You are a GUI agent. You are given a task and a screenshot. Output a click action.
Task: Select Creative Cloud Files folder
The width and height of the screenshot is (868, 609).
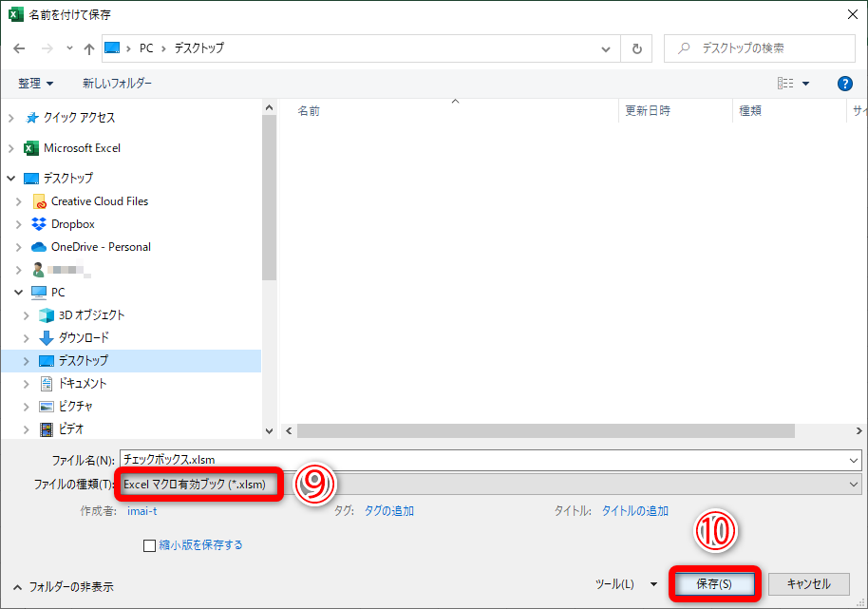coord(100,201)
